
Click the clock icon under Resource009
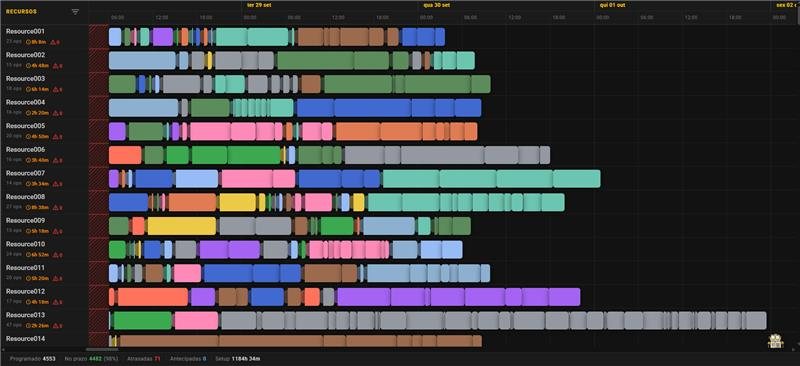point(28,231)
